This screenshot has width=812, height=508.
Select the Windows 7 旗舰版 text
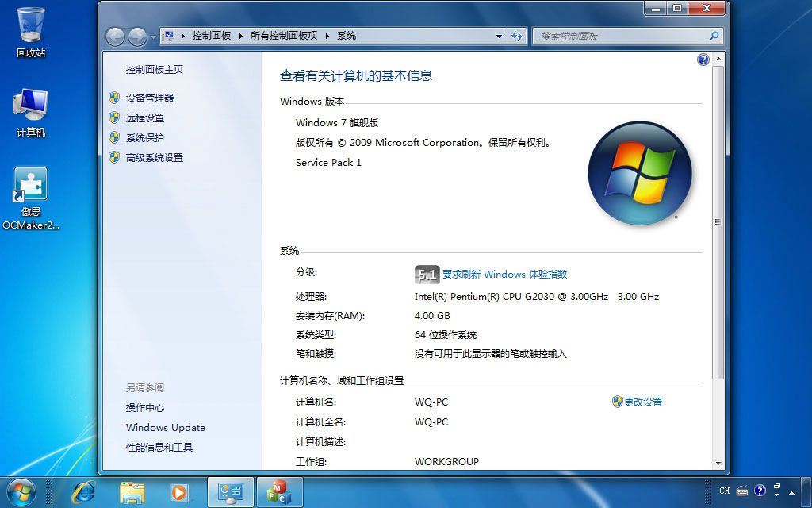coord(337,123)
